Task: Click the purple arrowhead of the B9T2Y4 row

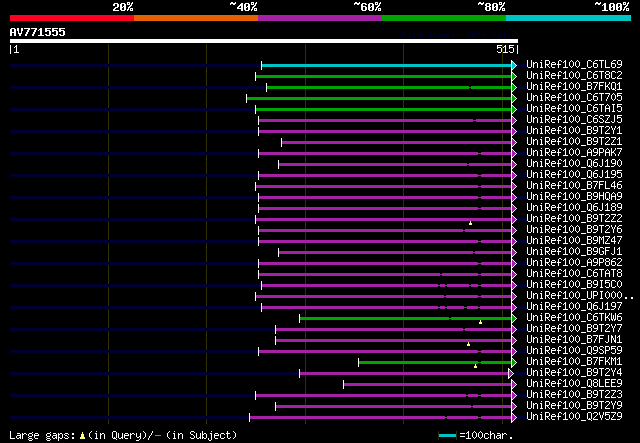Action: (x=511, y=374)
